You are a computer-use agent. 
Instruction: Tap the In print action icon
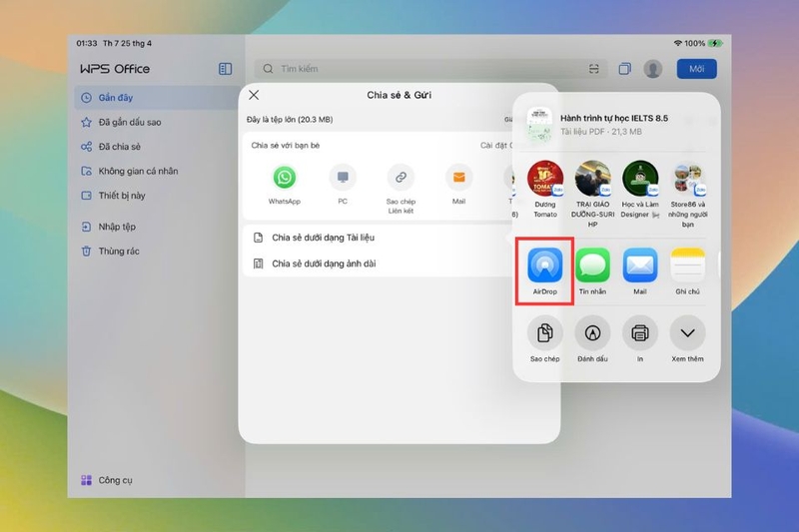(x=640, y=333)
